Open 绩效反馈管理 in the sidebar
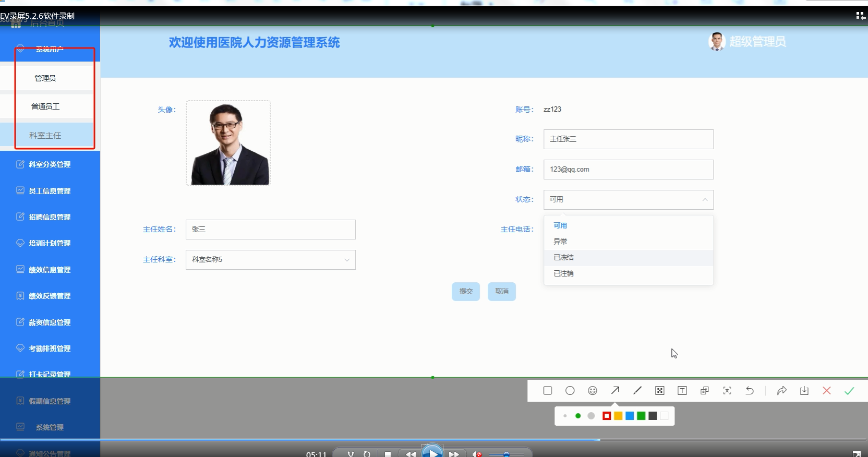 click(50, 296)
